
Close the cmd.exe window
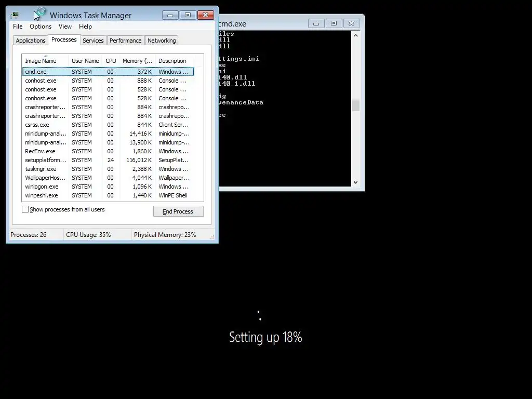click(x=352, y=23)
